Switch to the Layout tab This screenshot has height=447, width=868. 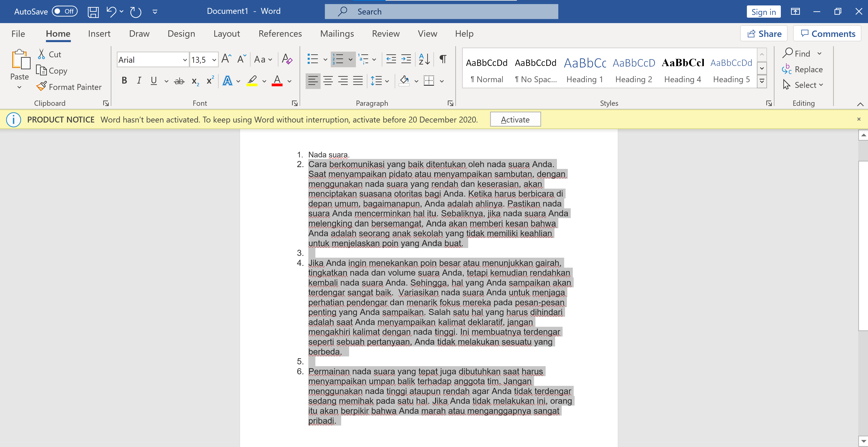point(226,33)
